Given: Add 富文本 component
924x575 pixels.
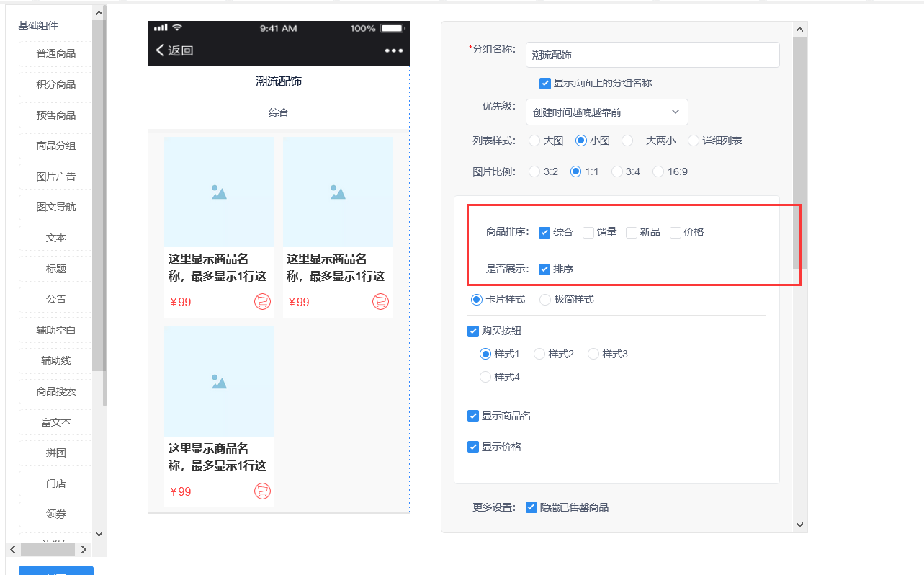Looking at the screenshot, I should coord(55,422).
